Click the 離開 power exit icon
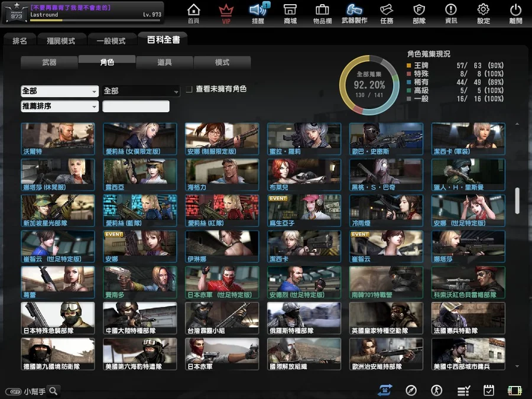532x399 pixels. click(515, 13)
